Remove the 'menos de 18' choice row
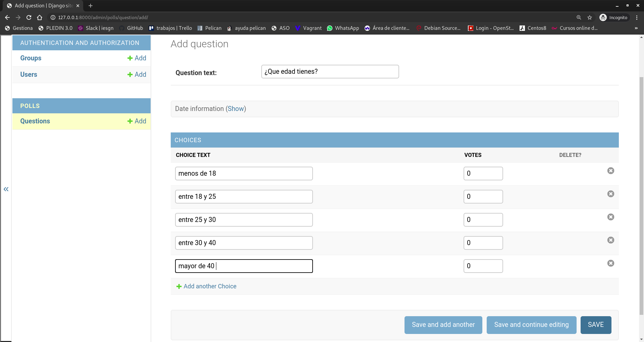Image resolution: width=644 pixels, height=342 pixels. point(610,171)
